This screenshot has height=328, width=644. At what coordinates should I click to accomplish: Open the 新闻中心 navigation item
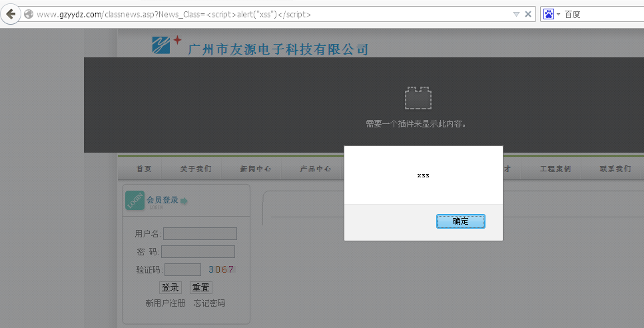(256, 169)
